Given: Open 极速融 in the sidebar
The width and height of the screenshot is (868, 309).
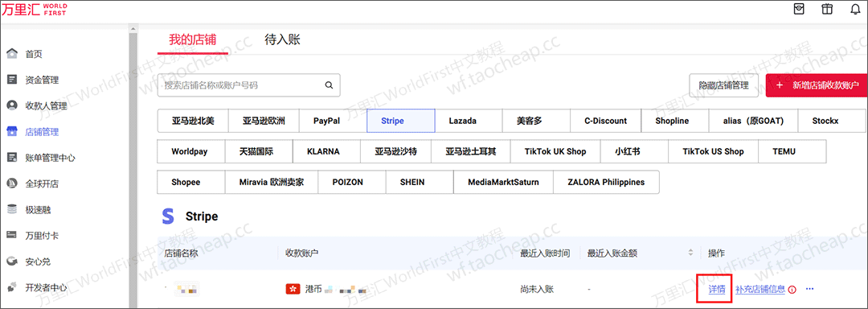Looking at the screenshot, I should (38, 210).
